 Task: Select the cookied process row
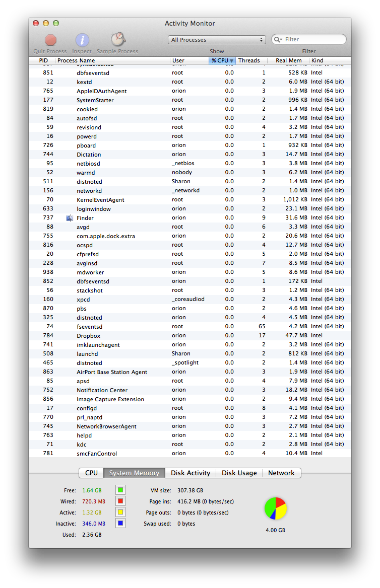[190, 109]
